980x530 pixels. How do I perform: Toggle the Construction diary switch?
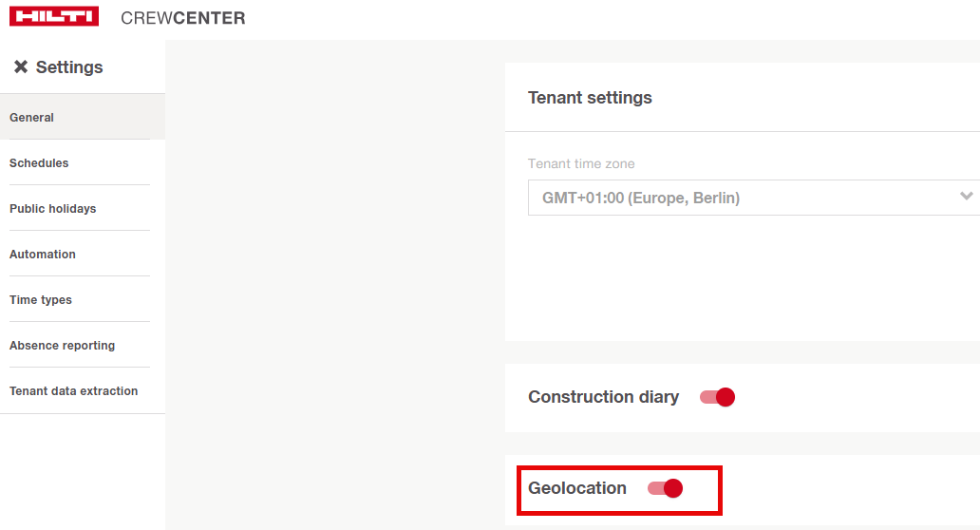718,397
